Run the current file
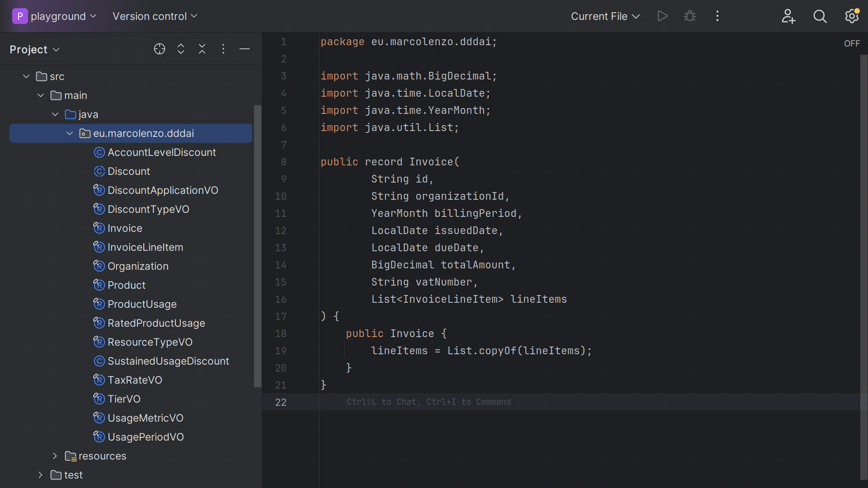This screenshot has width=868, height=488. 662,16
